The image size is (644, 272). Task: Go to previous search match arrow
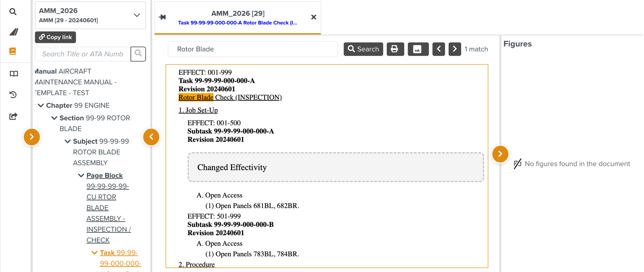click(438, 49)
